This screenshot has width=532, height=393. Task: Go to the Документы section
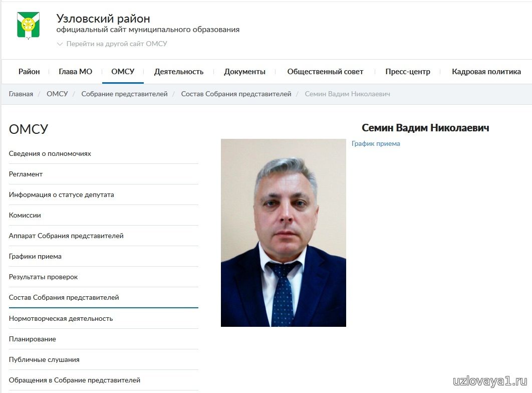pos(244,72)
